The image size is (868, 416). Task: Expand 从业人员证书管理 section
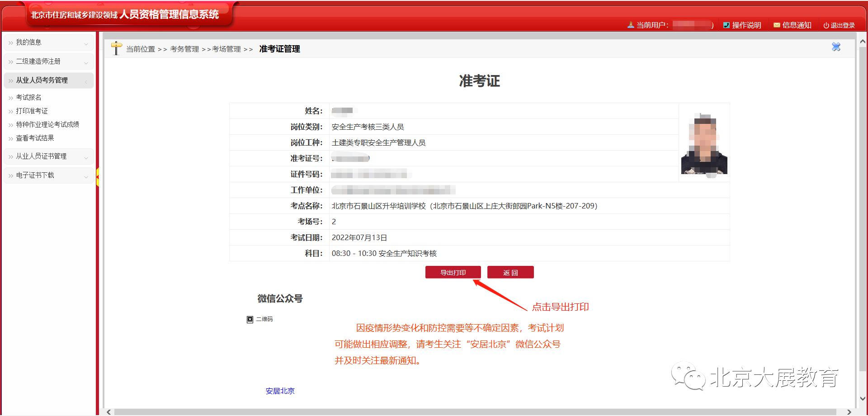49,156
